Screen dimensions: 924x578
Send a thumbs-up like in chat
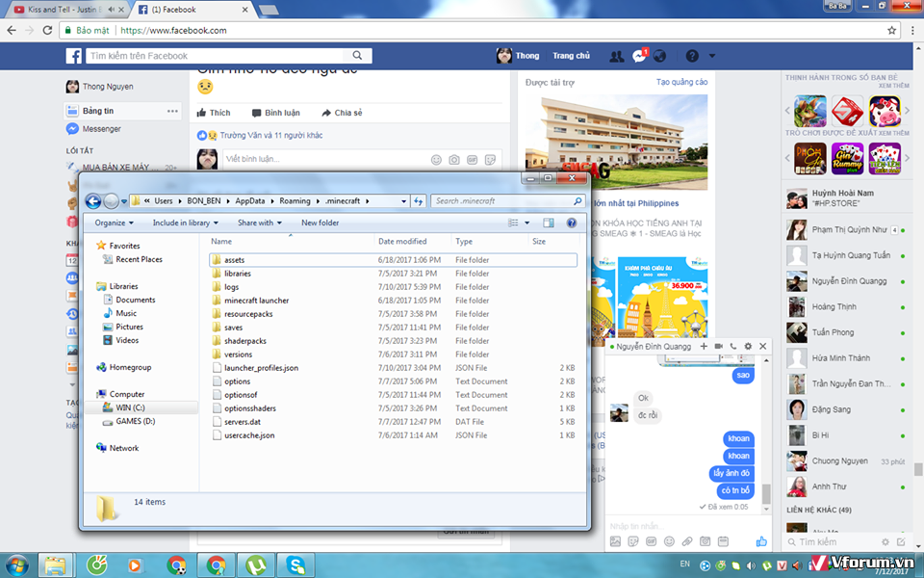[761, 541]
